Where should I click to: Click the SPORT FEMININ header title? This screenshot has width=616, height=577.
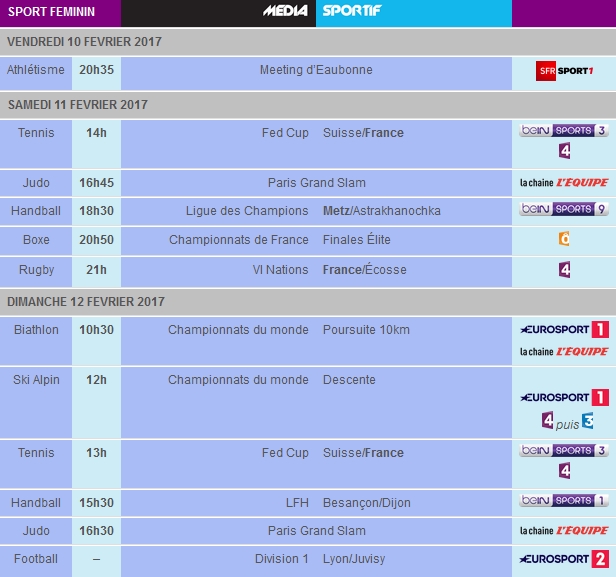(51, 12)
